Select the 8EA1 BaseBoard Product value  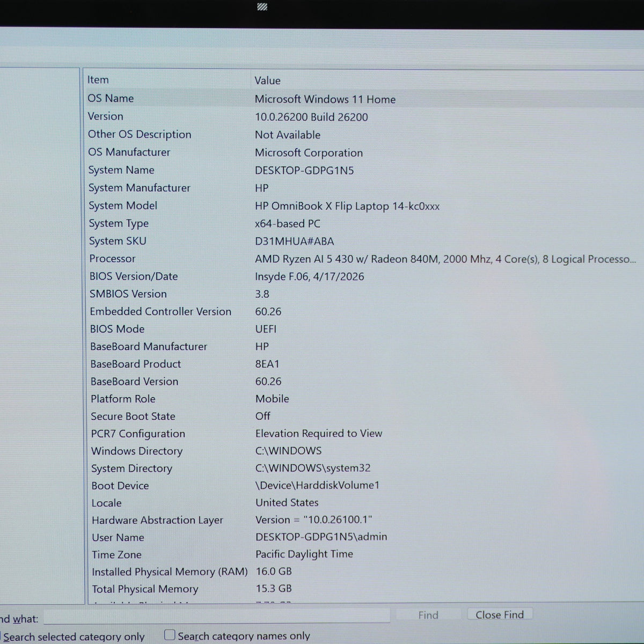tap(267, 364)
